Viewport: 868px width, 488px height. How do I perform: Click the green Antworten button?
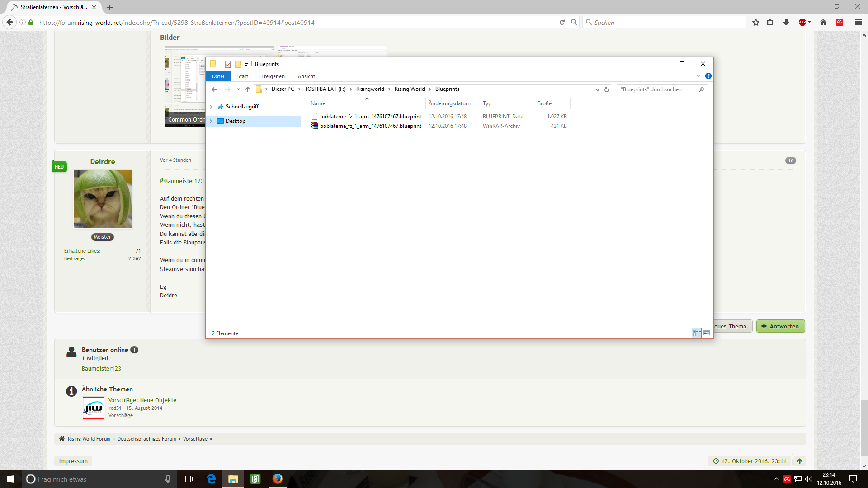click(780, 326)
